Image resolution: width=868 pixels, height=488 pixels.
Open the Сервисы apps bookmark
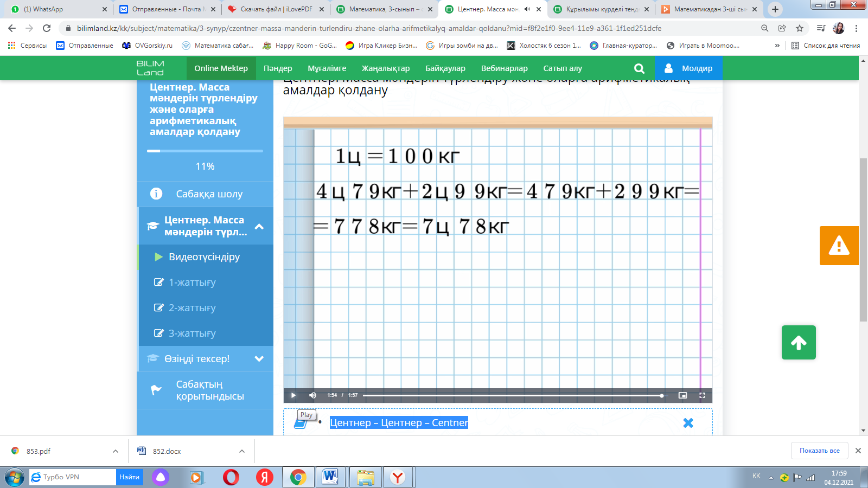(x=27, y=46)
